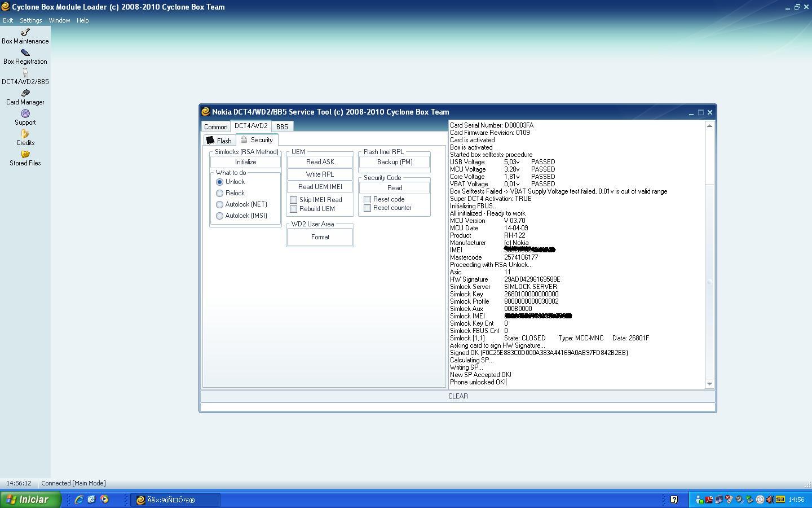Click Internet Explorer quick launch icon
This screenshot has width=812, height=508.
[79, 500]
